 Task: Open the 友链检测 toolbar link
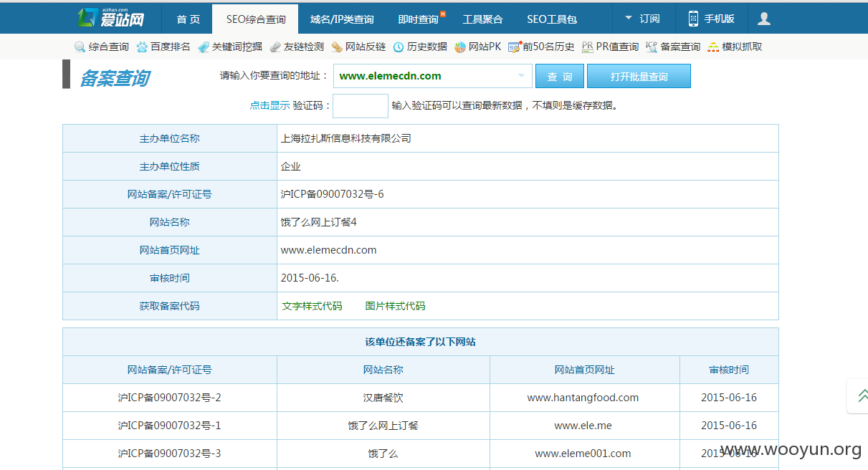[304, 47]
